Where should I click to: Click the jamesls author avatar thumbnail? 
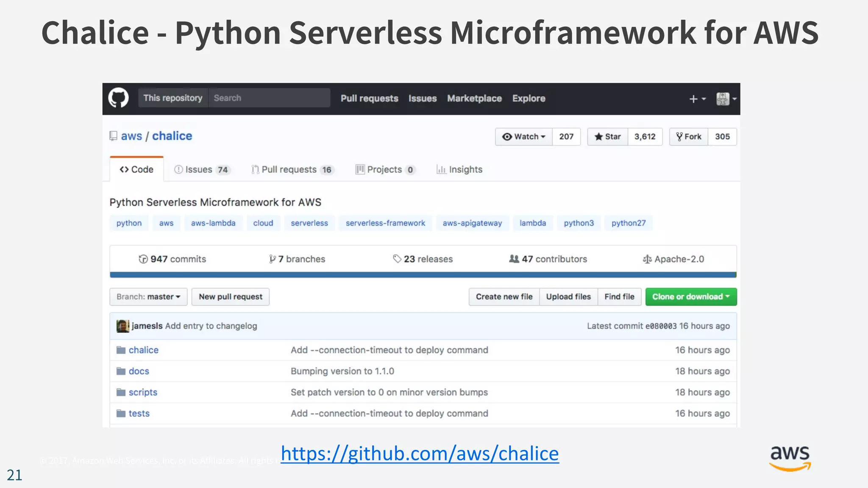click(123, 326)
